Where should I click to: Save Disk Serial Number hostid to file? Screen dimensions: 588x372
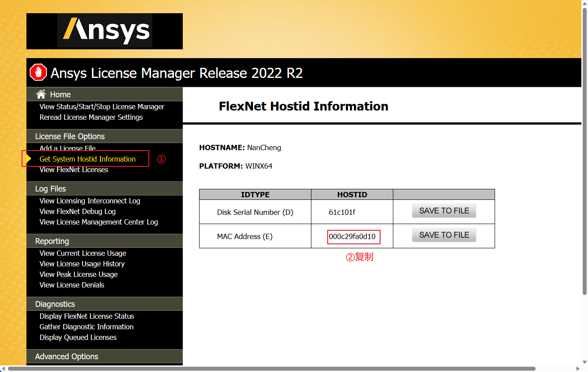click(x=444, y=211)
